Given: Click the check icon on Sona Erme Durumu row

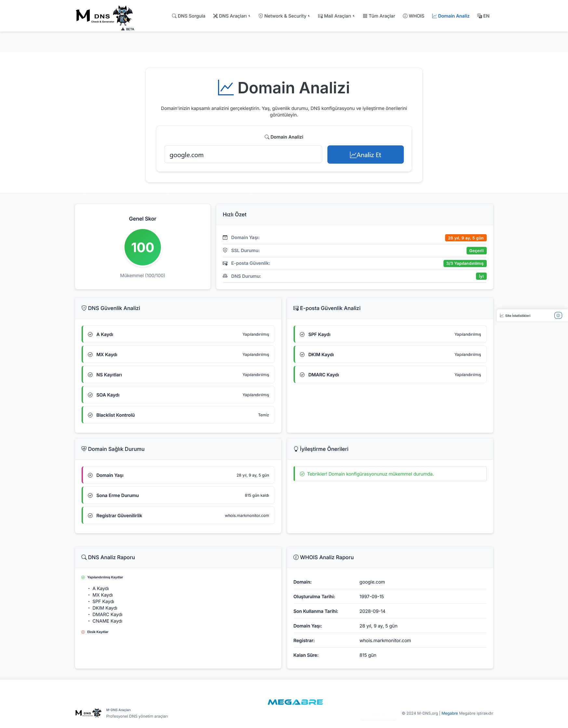Looking at the screenshot, I should (x=90, y=495).
